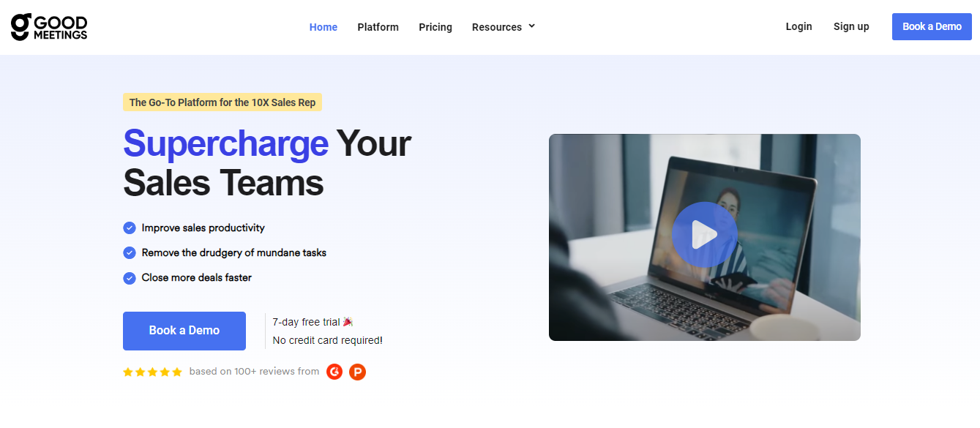Click the Good Meetings logo
Viewport: 980px width, 428px height.
click(x=49, y=26)
